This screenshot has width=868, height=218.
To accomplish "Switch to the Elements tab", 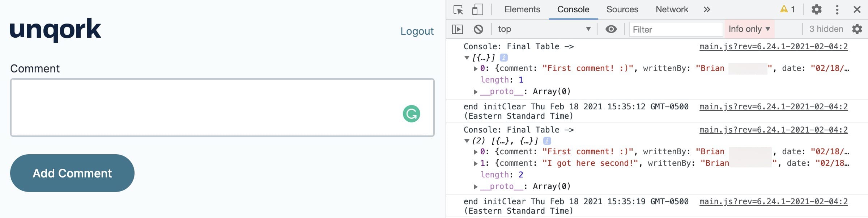I will (x=522, y=9).
